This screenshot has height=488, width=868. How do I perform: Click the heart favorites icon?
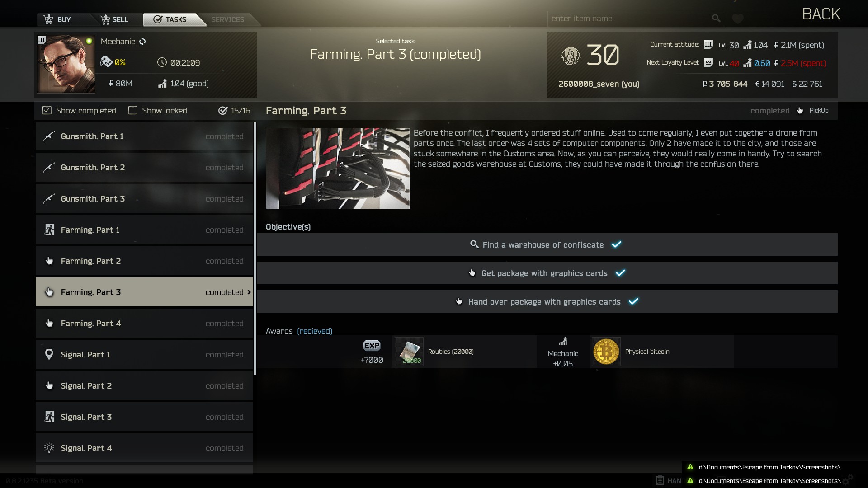tap(738, 19)
